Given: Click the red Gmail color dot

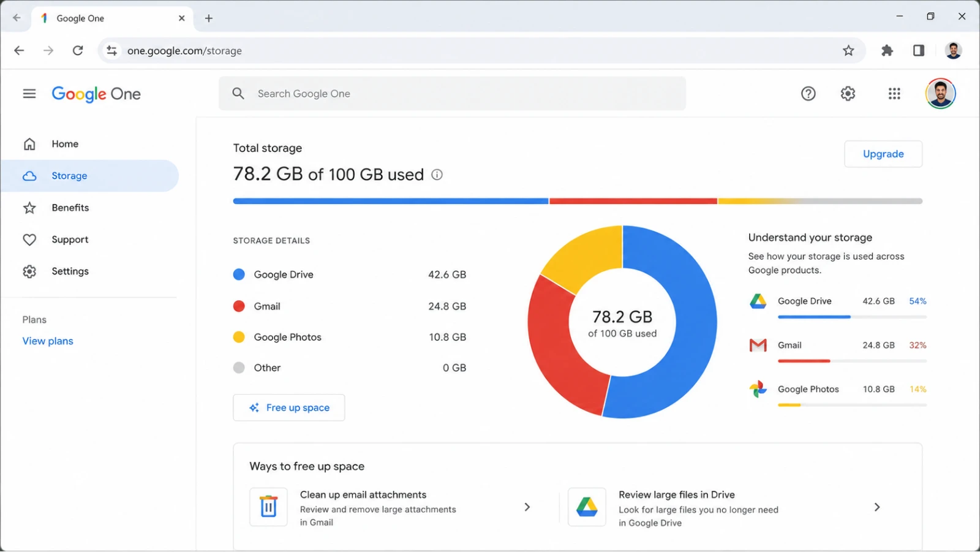Looking at the screenshot, I should 239,306.
